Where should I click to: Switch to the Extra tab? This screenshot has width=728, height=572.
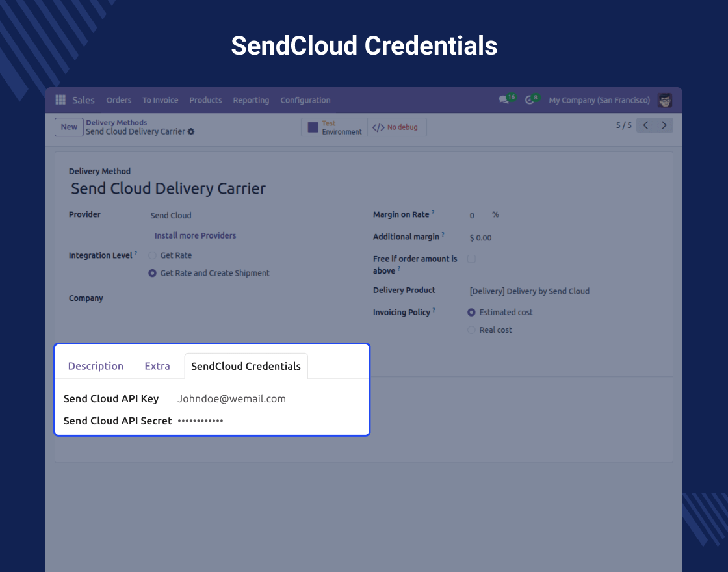tap(157, 366)
